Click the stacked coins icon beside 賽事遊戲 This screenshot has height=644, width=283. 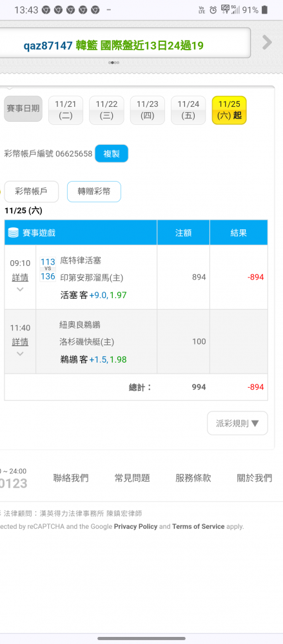[14, 233]
